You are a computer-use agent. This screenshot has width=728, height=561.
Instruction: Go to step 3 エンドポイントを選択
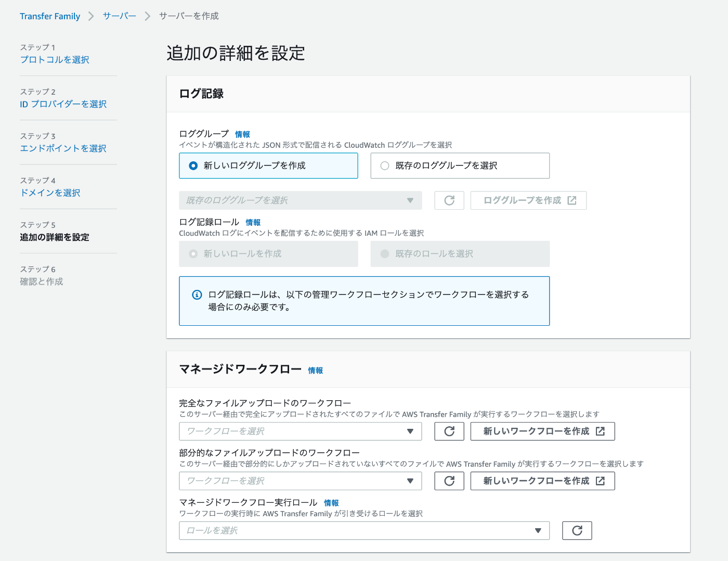[x=63, y=148]
